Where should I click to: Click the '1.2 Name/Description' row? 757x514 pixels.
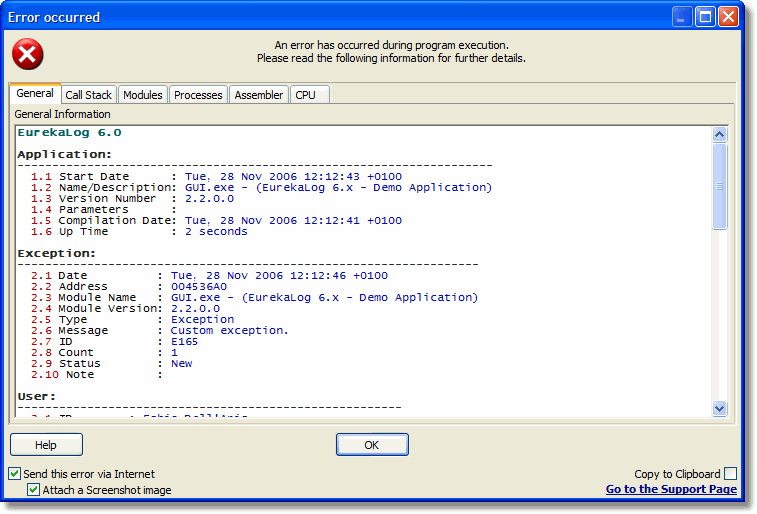pyautogui.click(x=261, y=187)
